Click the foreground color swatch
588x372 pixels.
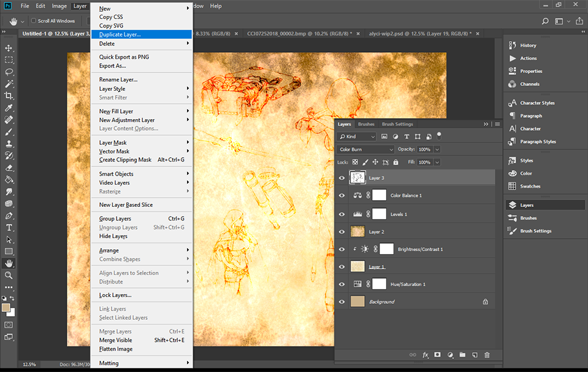click(x=6, y=308)
